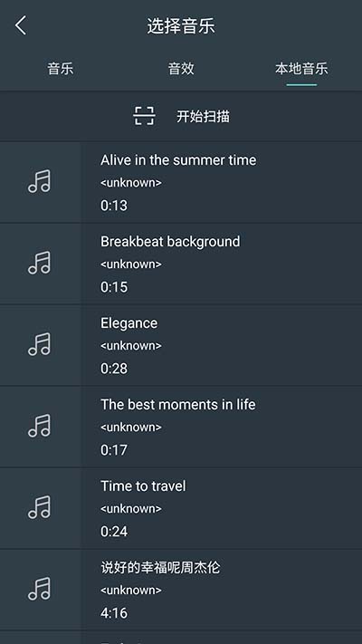Tap music note icon beside Elegance
362x644 pixels.
pyautogui.click(x=40, y=344)
